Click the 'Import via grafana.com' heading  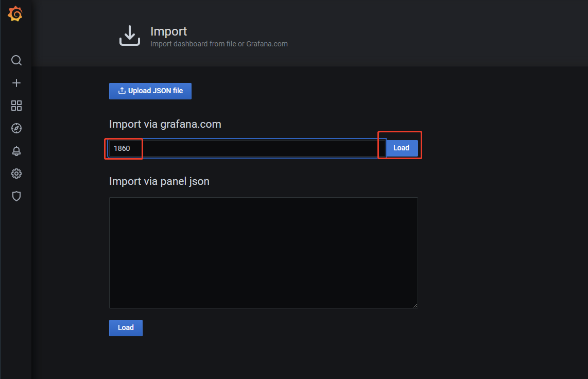click(165, 124)
